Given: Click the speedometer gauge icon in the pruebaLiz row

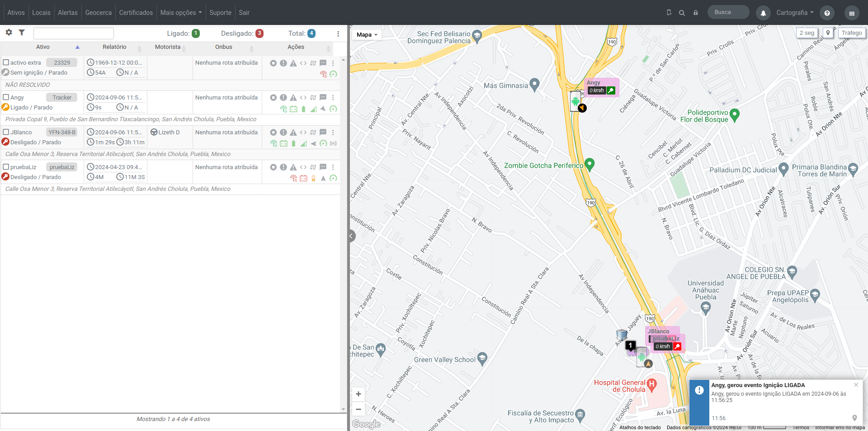Looking at the screenshot, I should [x=333, y=178].
